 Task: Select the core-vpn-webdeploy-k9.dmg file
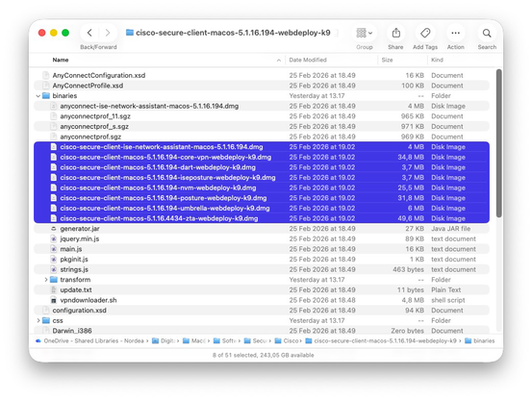[262, 157]
